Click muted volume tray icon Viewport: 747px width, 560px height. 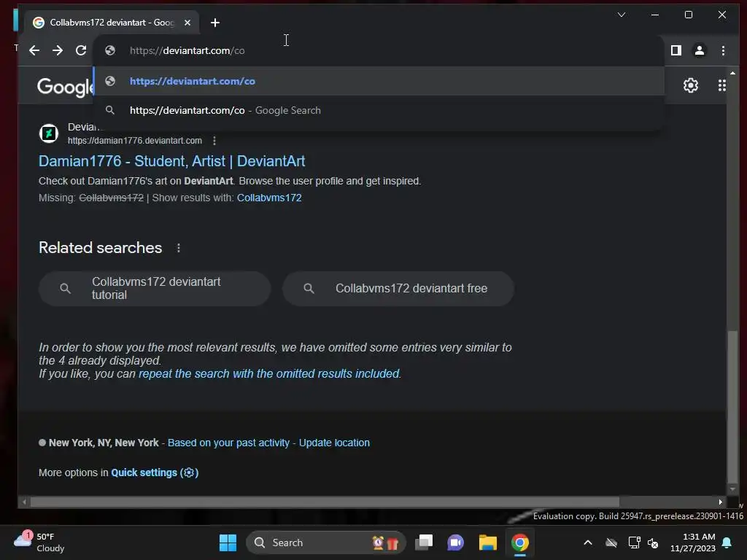tap(653, 542)
